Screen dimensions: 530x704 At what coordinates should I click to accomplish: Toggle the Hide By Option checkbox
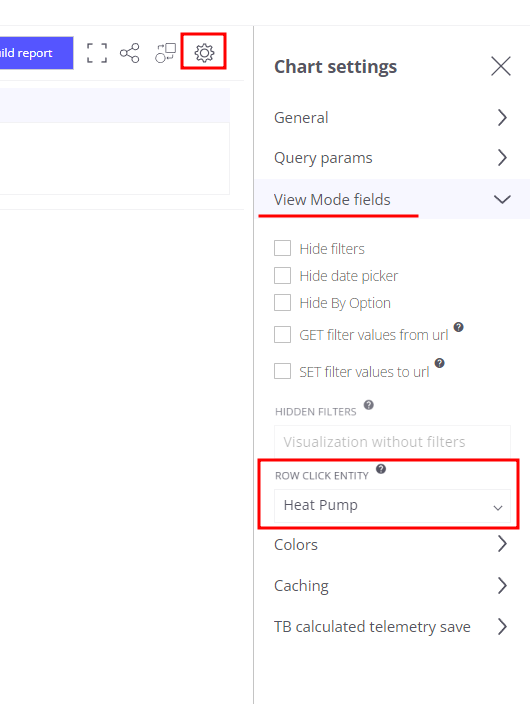282,303
